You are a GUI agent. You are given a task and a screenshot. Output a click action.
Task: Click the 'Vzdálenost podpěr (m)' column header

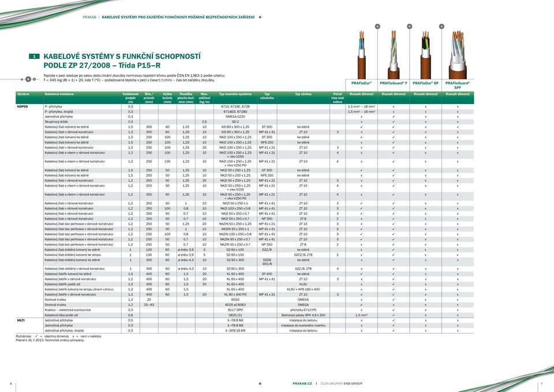(130, 98)
